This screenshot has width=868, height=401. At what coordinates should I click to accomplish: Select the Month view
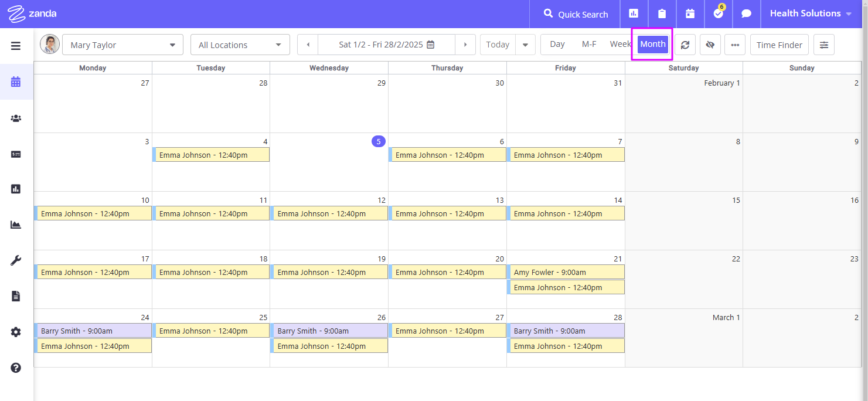(x=653, y=44)
